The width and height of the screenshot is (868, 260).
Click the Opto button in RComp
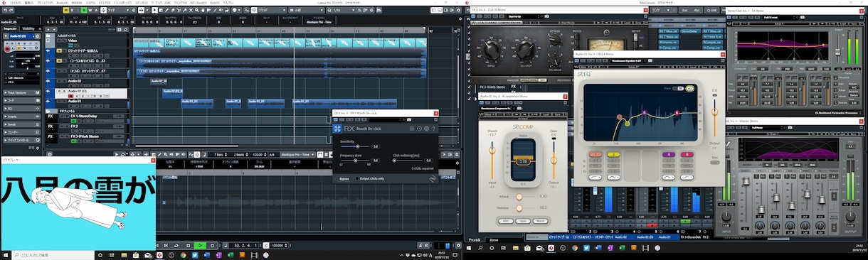pos(523,220)
